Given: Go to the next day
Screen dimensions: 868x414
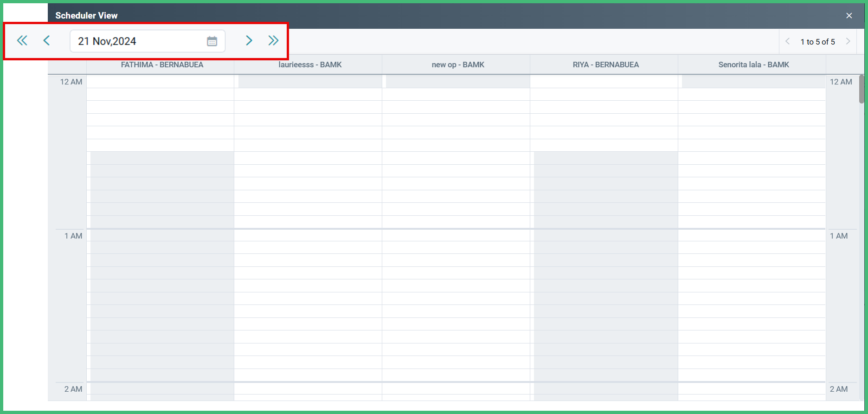Looking at the screenshot, I should pos(249,41).
